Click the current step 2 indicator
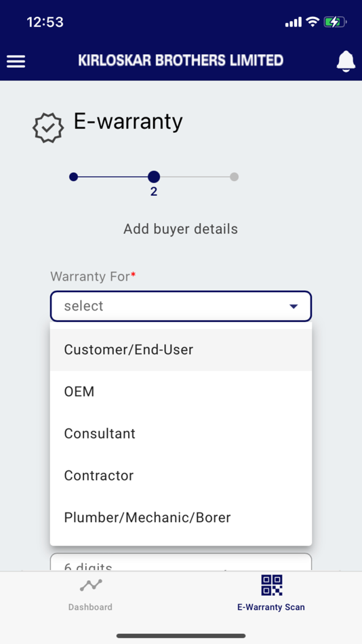The image size is (362, 644). 154,177
